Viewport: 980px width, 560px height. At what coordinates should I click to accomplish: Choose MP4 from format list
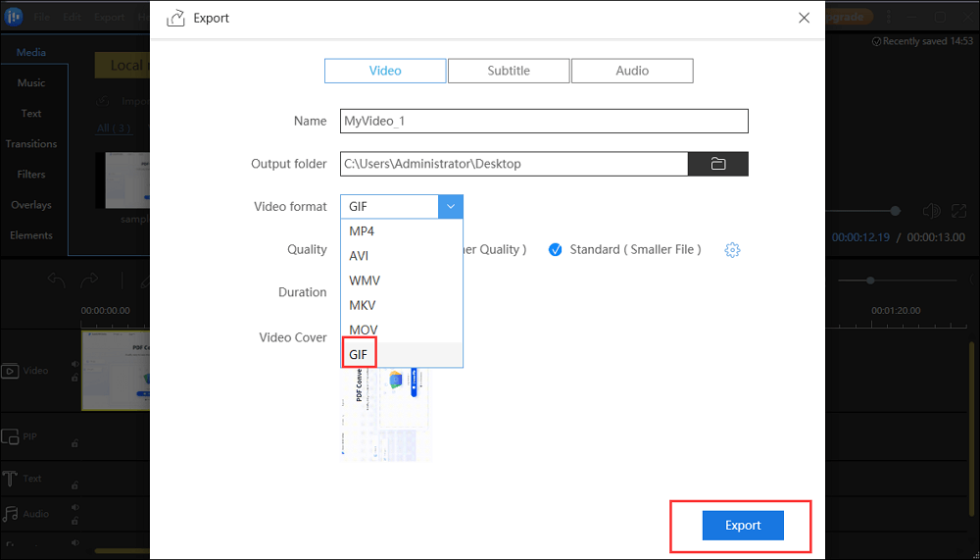click(x=362, y=231)
